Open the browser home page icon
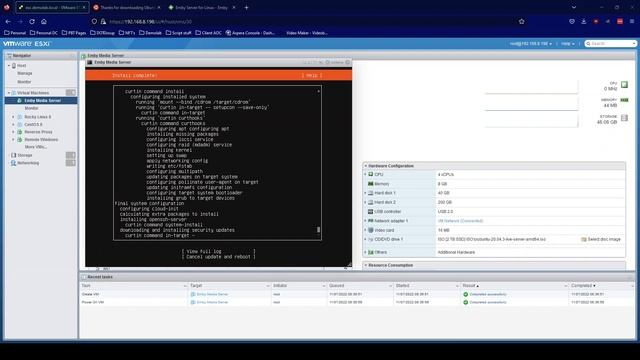 [x=44, y=22]
